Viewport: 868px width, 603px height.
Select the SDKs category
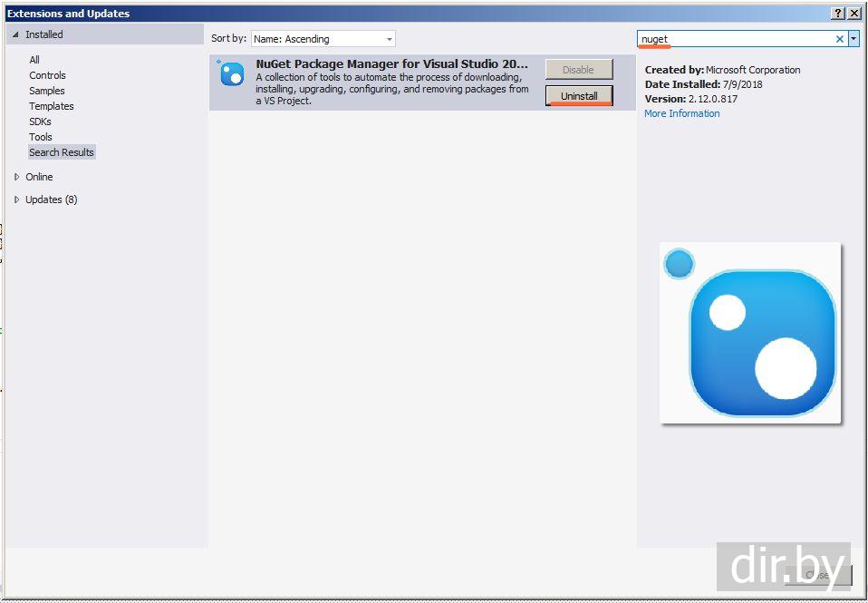tap(40, 122)
